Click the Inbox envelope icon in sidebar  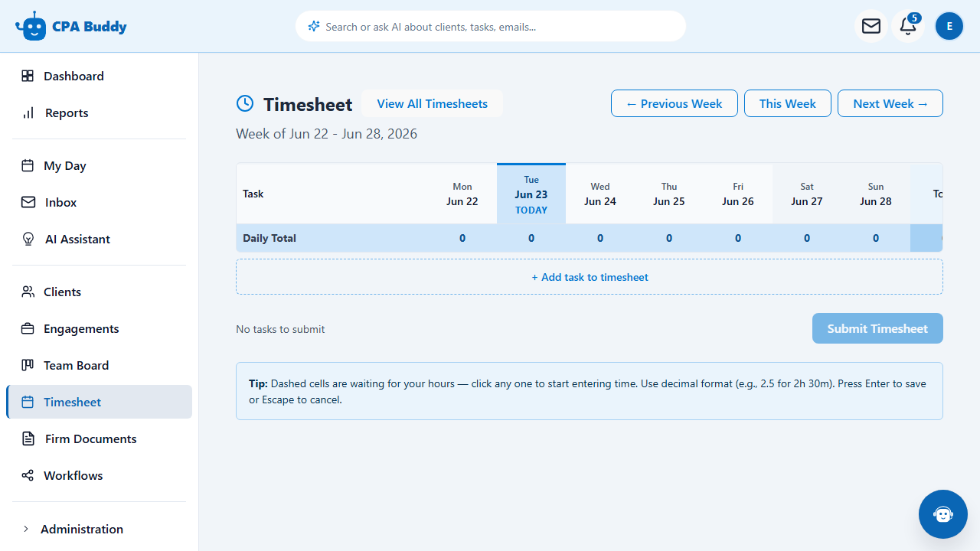tap(28, 202)
